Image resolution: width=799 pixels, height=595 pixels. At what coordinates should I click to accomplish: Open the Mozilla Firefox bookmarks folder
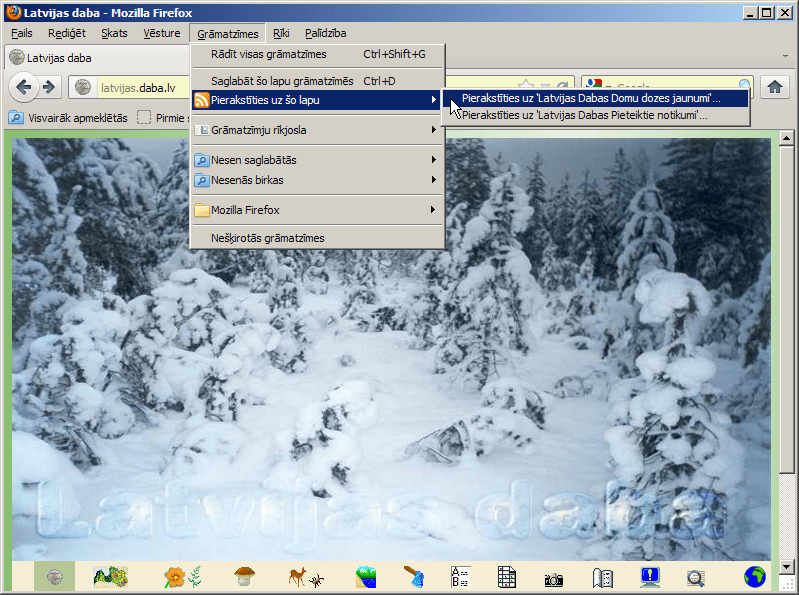[317, 210]
